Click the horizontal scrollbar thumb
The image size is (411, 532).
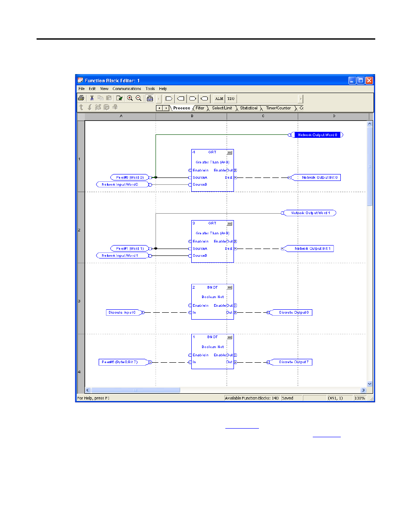[x=135, y=390]
